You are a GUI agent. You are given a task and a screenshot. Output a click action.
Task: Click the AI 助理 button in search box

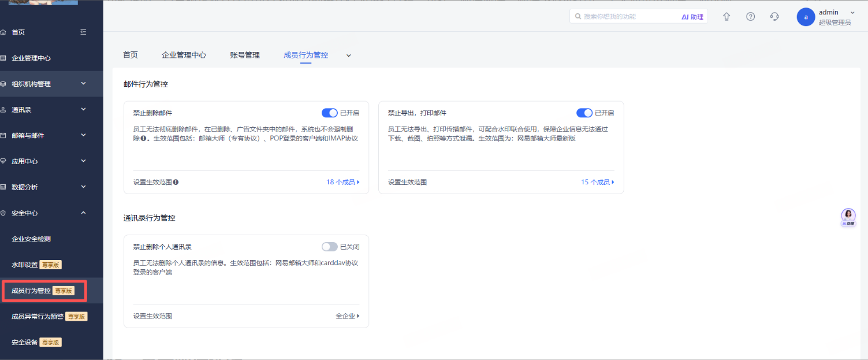(692, 17)
